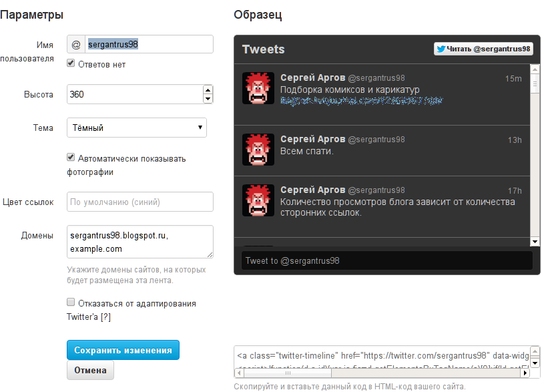Click @sergantrus98 handle in 15m tweet
The image size is (542, 392).
tap(376, 79)
